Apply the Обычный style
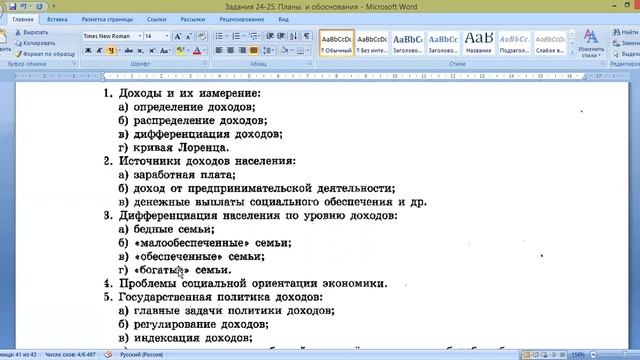Viewport: 640px width, 360px height. [x=337, y=43]
